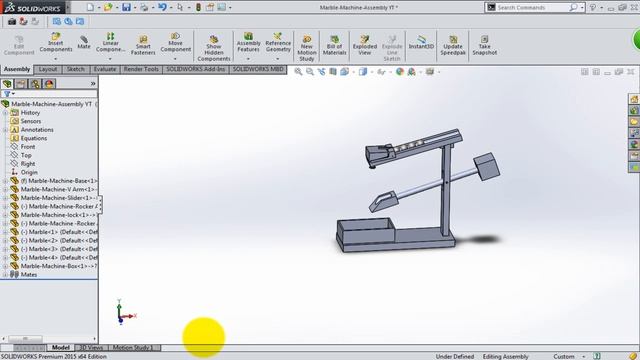Switch to the Assembly tab
Screen dimensions: 640x360
17,69
